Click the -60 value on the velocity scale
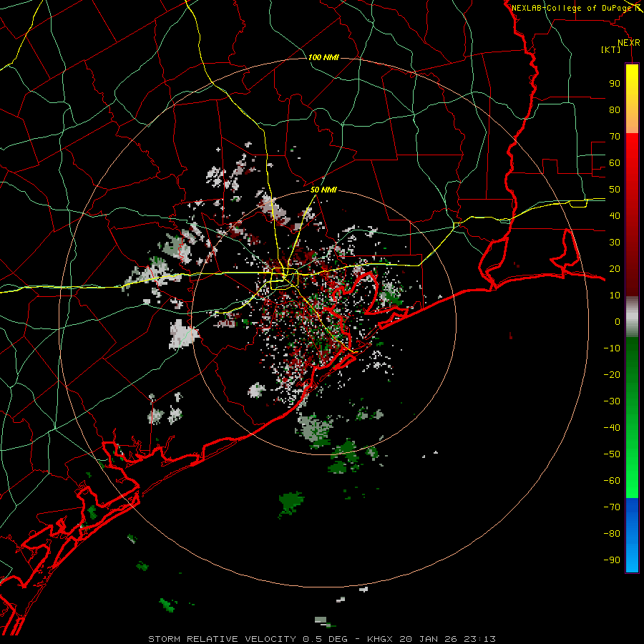The width and height of the screenshot is (644, 644). click(x=612, y=481)
